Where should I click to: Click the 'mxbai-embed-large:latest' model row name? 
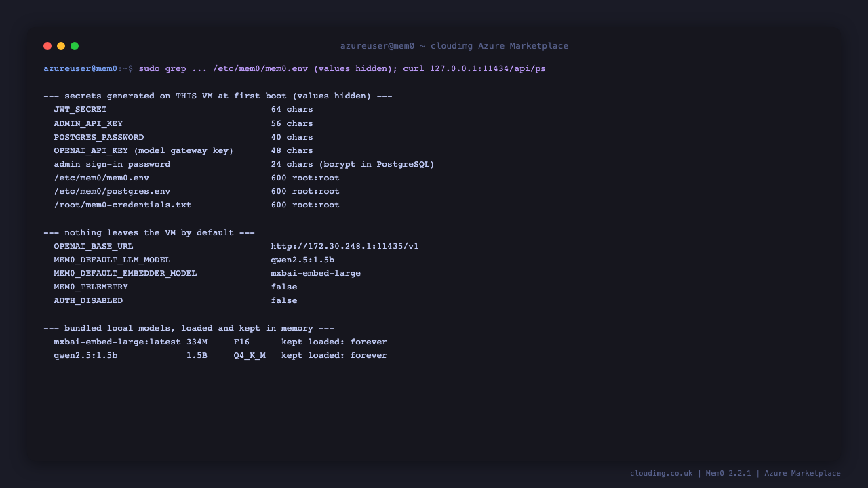coord(117,342)
